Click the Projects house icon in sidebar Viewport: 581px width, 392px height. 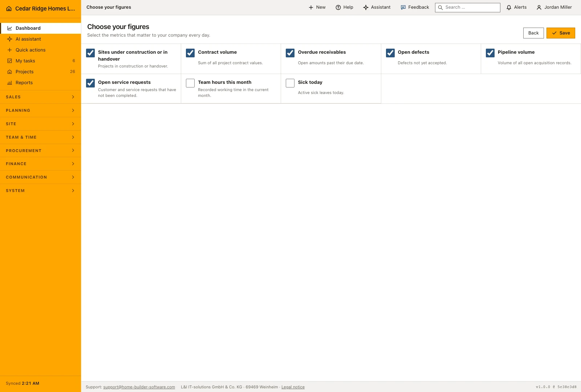pos(10,72)
